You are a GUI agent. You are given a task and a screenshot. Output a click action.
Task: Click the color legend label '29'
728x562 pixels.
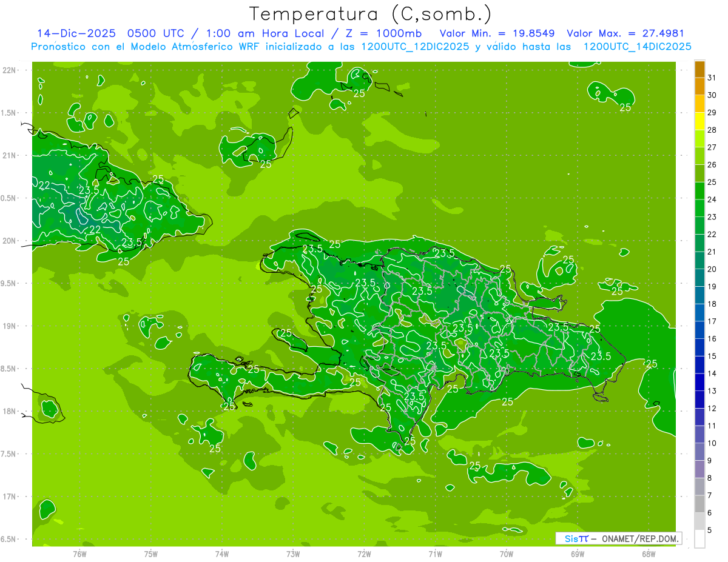pos(712,112)
